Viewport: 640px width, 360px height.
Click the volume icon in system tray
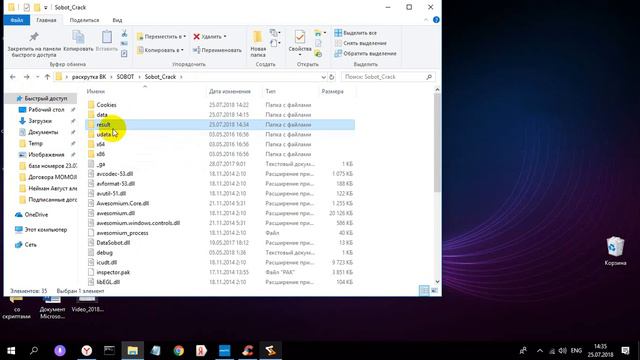tap(562, 351)
